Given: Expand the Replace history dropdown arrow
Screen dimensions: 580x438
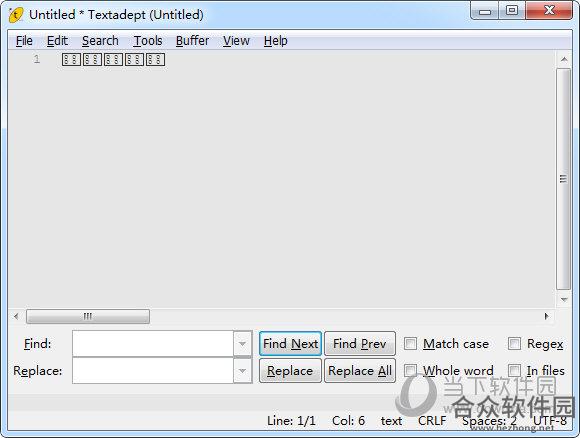Looking at the screenshot, I should (243, 371).
